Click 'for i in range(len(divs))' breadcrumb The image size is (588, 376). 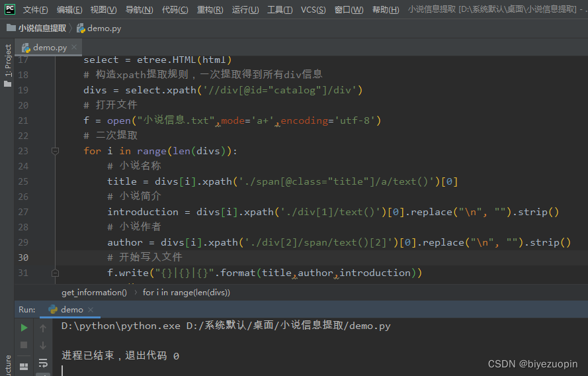click(187, 293)
